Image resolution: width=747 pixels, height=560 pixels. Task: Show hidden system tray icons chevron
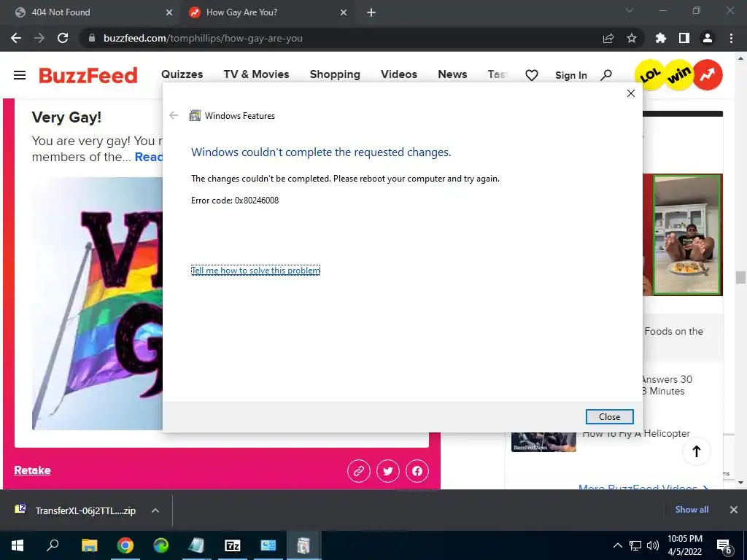click(x=617, y=545)
